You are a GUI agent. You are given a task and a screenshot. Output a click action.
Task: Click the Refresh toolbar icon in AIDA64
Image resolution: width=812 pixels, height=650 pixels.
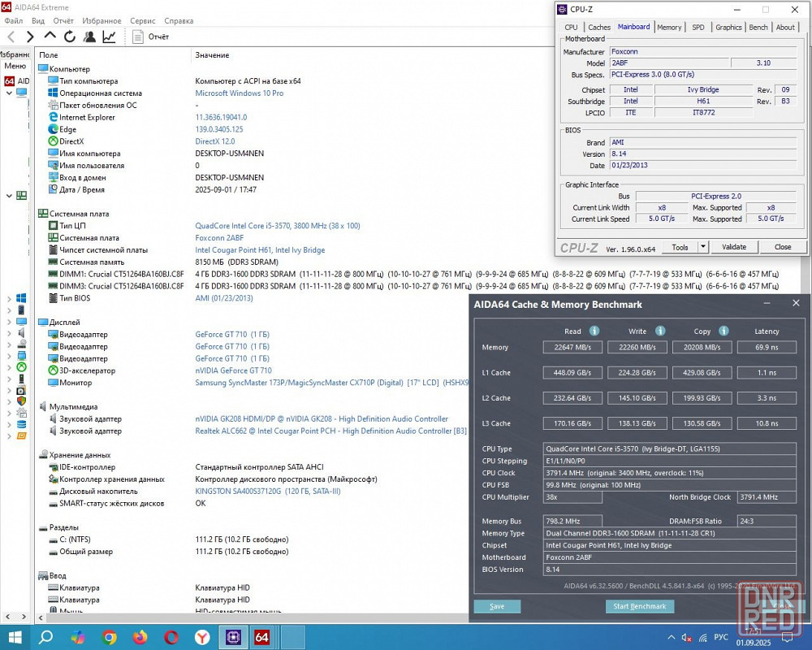coord(70,37)
